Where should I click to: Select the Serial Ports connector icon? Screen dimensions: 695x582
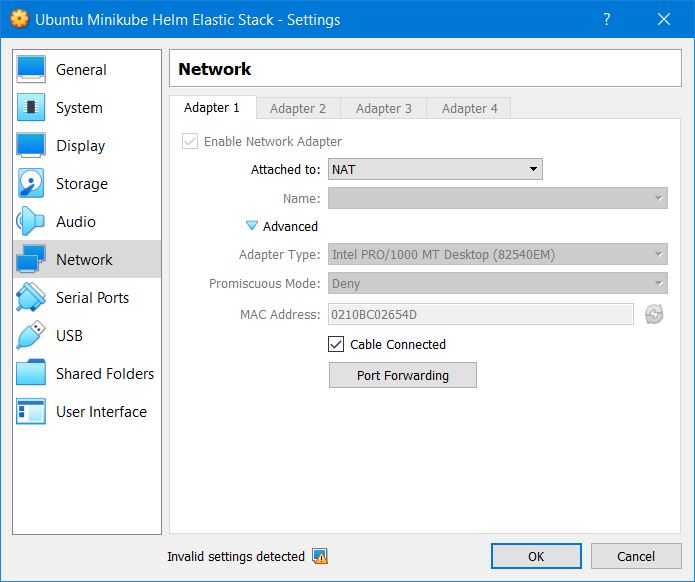(x=31, y=298)
